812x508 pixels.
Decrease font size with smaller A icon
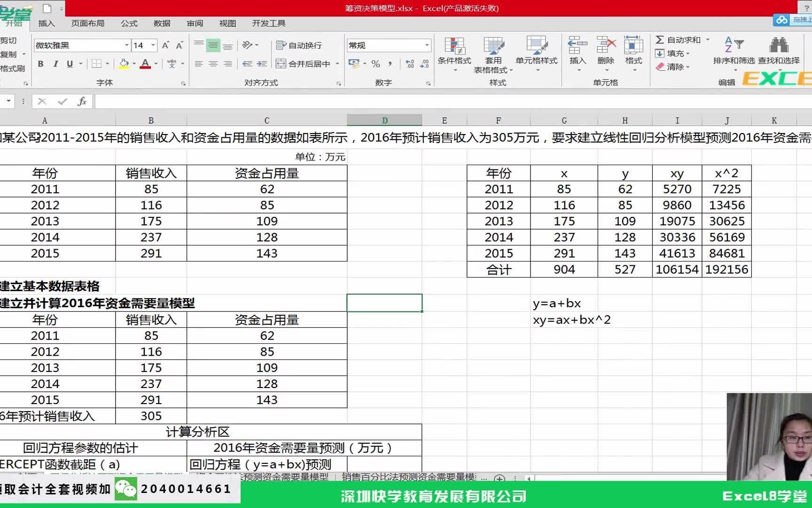tap(180, 45)
